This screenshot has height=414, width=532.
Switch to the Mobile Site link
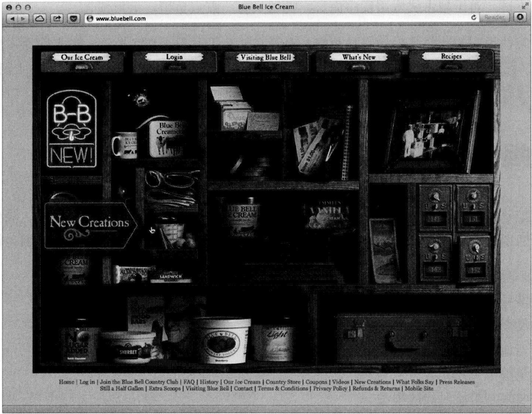coord(419,388)
